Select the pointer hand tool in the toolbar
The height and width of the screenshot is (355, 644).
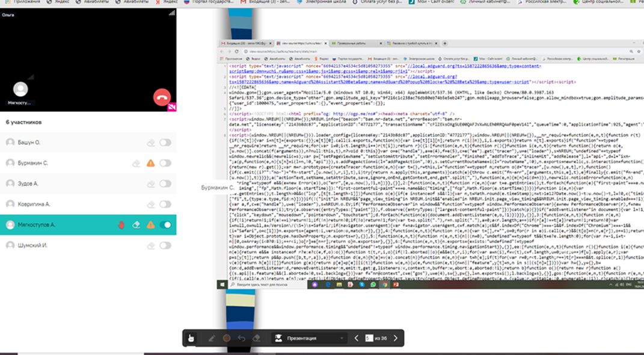pos(191,338)
